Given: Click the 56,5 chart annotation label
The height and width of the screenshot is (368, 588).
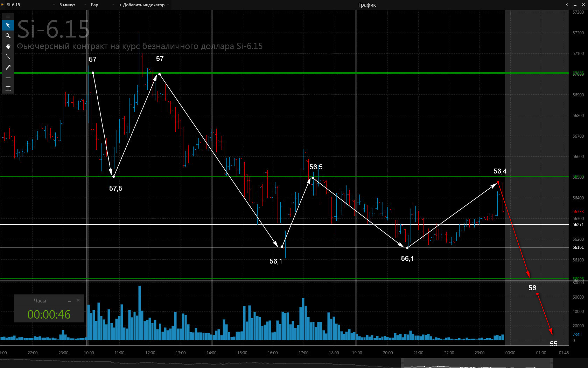Looking at the screenshot, I should [316, 167].
